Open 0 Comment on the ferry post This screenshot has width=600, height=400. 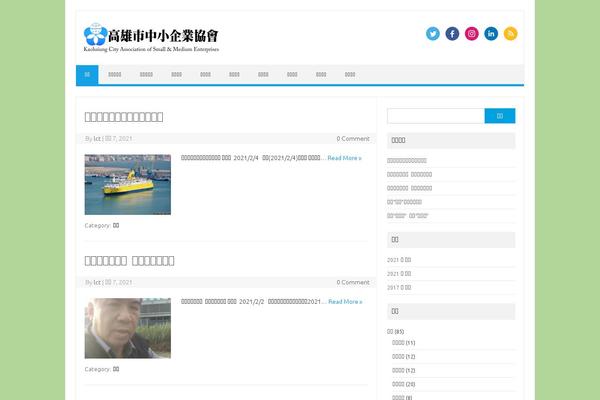tap(353, 139)
